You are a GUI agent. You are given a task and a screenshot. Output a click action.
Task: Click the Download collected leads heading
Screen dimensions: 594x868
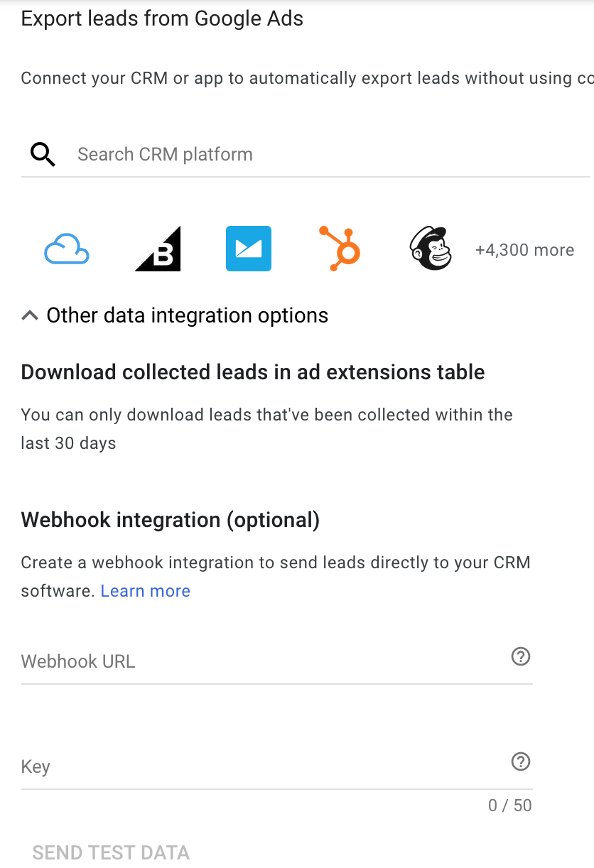(253, 372)
